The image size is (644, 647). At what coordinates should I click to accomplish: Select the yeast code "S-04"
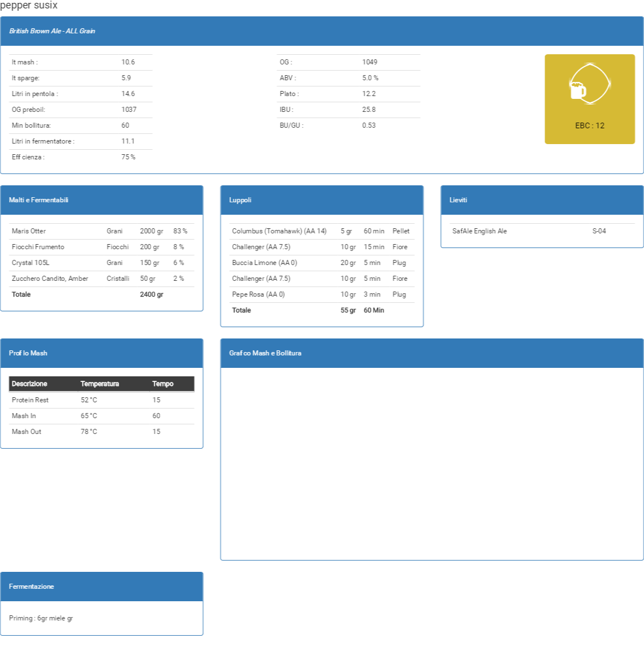coord(599,232)
